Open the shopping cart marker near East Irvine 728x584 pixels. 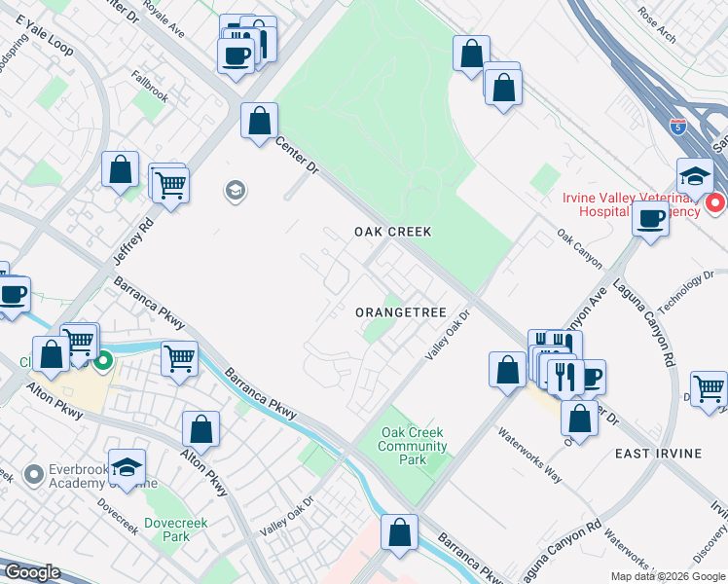[x=709, y=390]
